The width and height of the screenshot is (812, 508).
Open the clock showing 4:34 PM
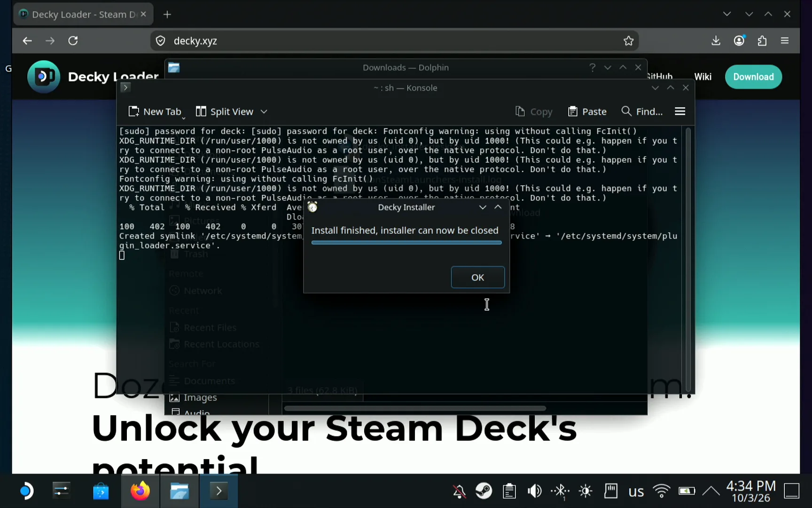click(751, 491)
